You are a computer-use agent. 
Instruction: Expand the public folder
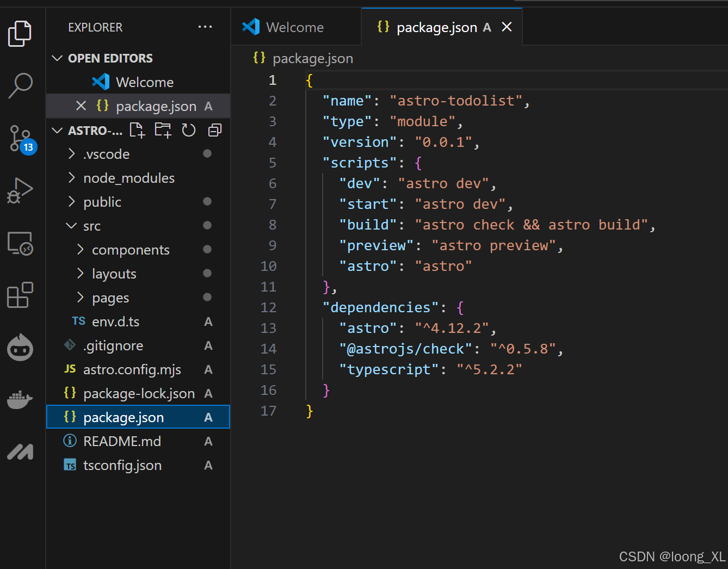[71, 202]
